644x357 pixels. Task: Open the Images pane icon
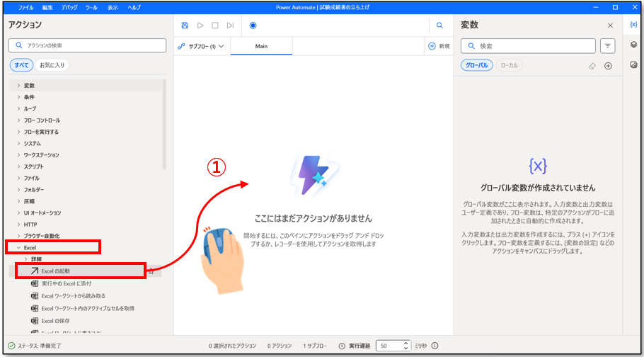coord(633,64)
